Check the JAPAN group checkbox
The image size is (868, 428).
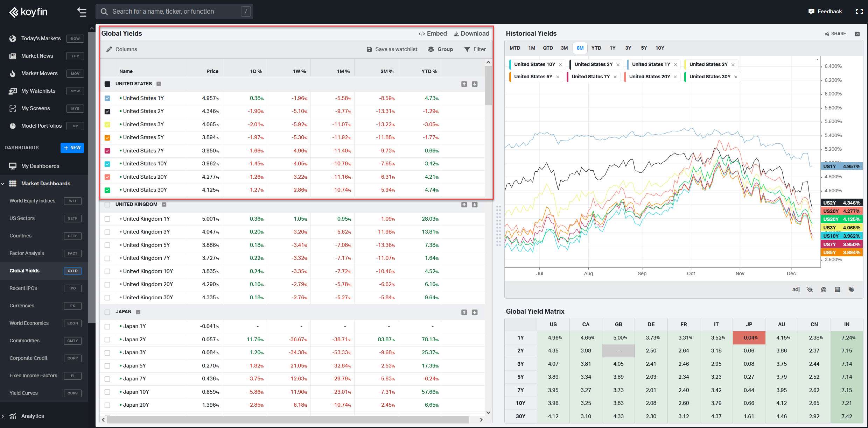(107, 312)
